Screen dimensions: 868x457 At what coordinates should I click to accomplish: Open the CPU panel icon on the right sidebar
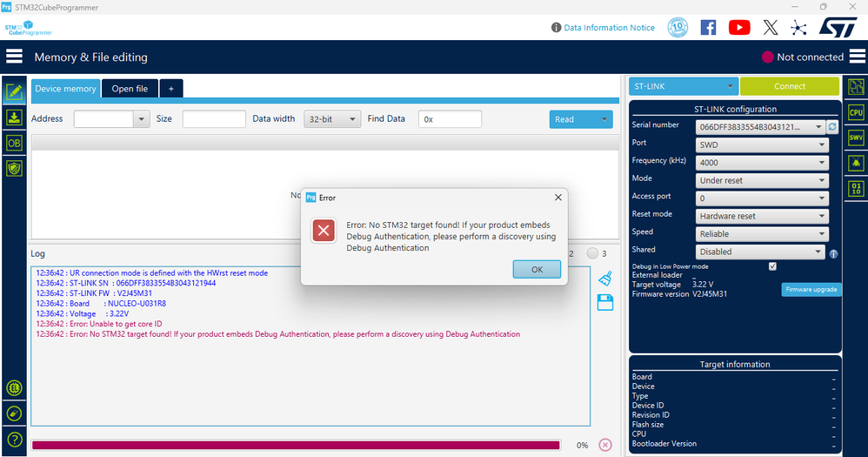coord(856,112)
